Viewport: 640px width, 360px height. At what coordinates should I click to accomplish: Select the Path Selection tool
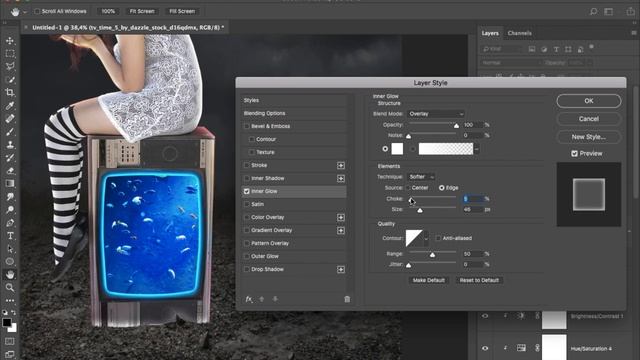pos(10,249)
